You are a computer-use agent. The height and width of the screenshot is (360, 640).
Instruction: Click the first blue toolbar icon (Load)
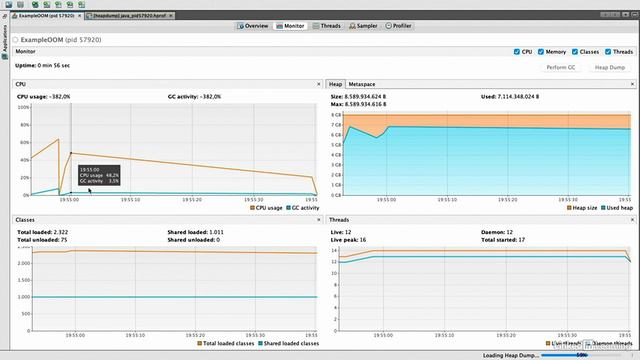9,4
